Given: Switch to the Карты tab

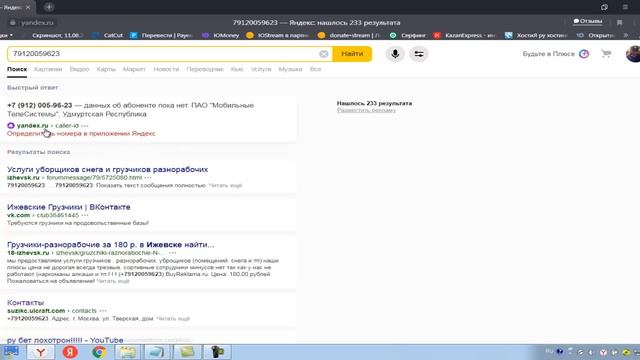Looking at the screenshot, I should click(x=106, y=69).
